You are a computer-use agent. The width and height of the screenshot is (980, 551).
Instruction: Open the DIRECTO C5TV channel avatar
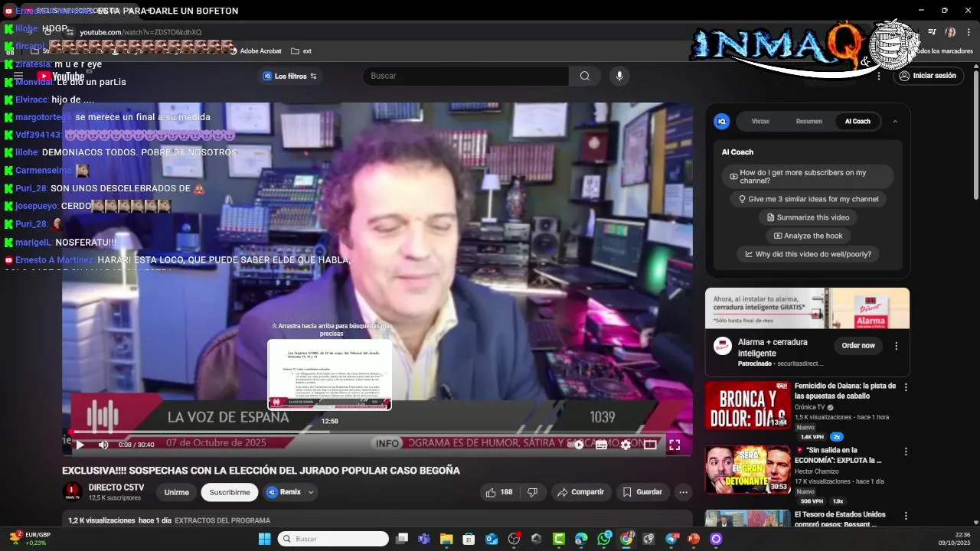[x=72, y=492]
